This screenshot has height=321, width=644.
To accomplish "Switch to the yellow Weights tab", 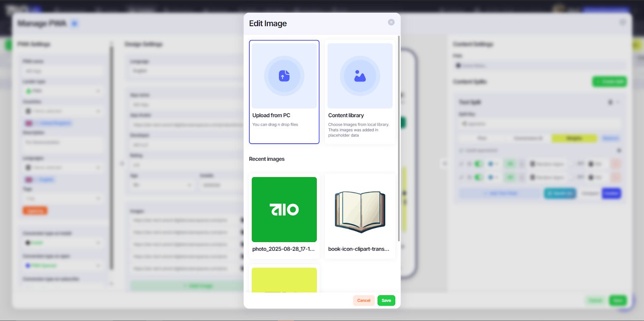I will tap(574, 139).
